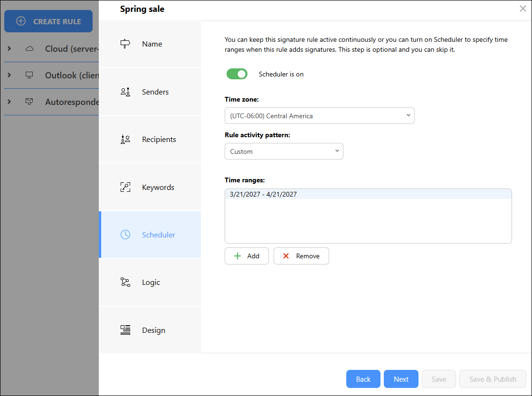The width and height of the screenshot is (532, 396).
Task: Select the Scheduler step
Action: click(150, 235)
